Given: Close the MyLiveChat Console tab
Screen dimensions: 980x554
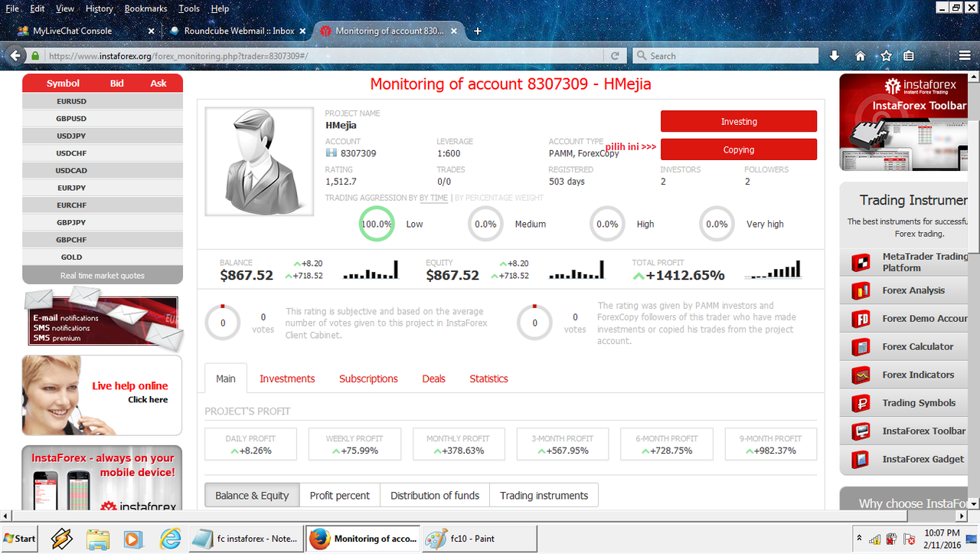Looking at the screenshot, I should point(151,31).
